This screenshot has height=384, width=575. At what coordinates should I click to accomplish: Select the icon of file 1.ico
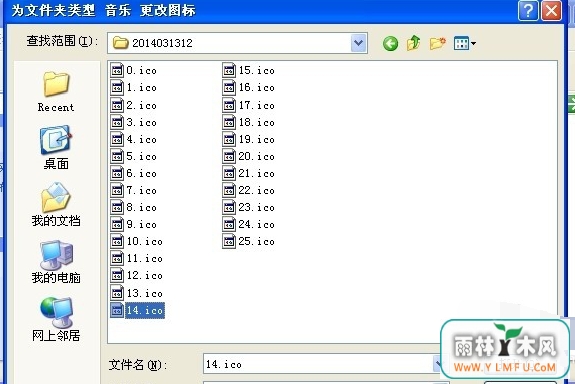tap(117, 87)
